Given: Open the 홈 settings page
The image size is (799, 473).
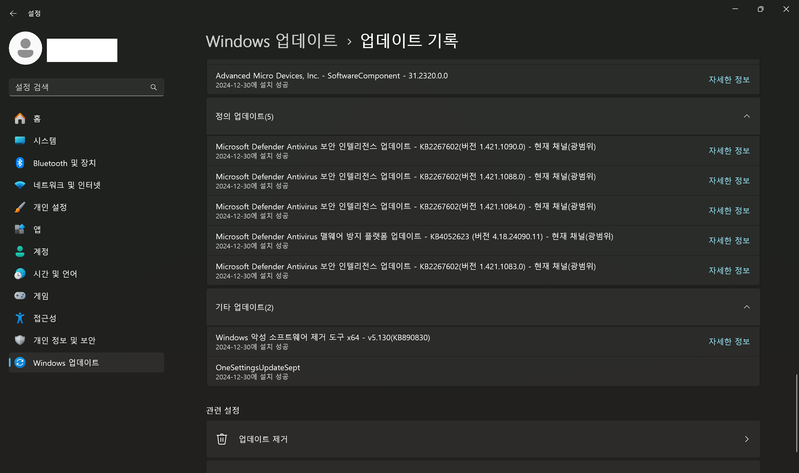Looking at the screenshot, I should coord(86,118).
